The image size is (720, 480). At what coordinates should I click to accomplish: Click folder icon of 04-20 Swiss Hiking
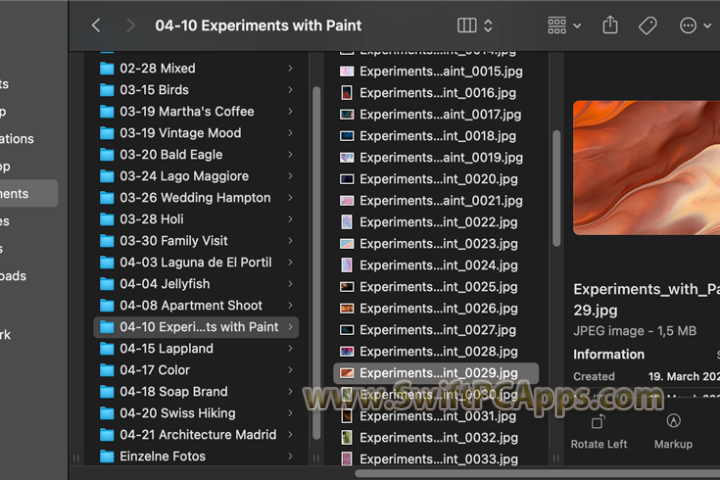107,413
